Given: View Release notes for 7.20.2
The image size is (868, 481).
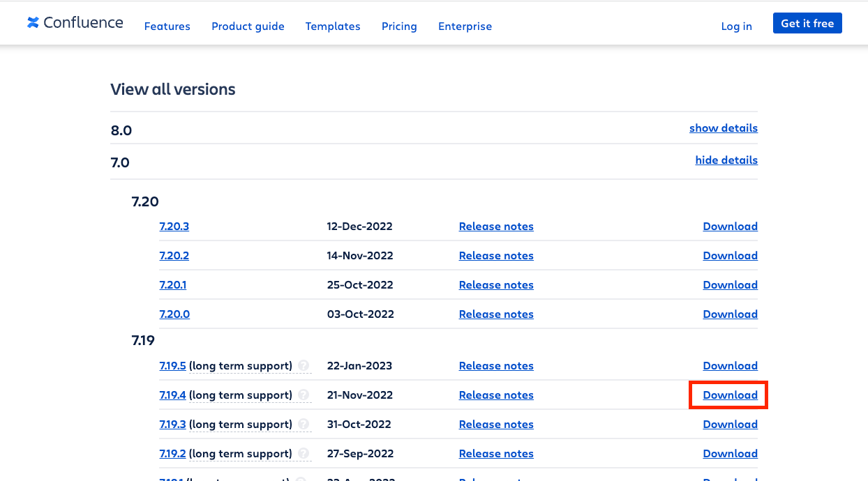Looking at the screenshot, I should tap(496, 256).
